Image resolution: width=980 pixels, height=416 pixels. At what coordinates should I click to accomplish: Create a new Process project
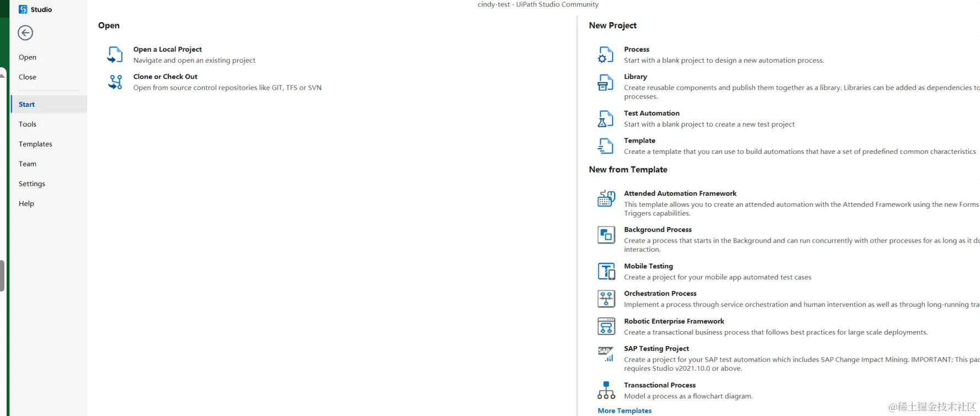pos(637,49)
